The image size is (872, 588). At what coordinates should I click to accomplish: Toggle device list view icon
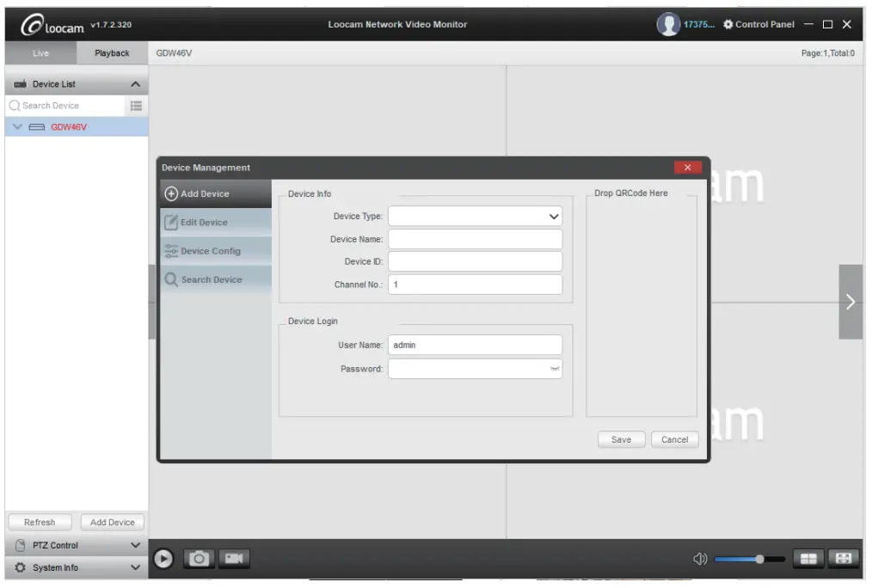pyautogui.click(x=136, y=106)
